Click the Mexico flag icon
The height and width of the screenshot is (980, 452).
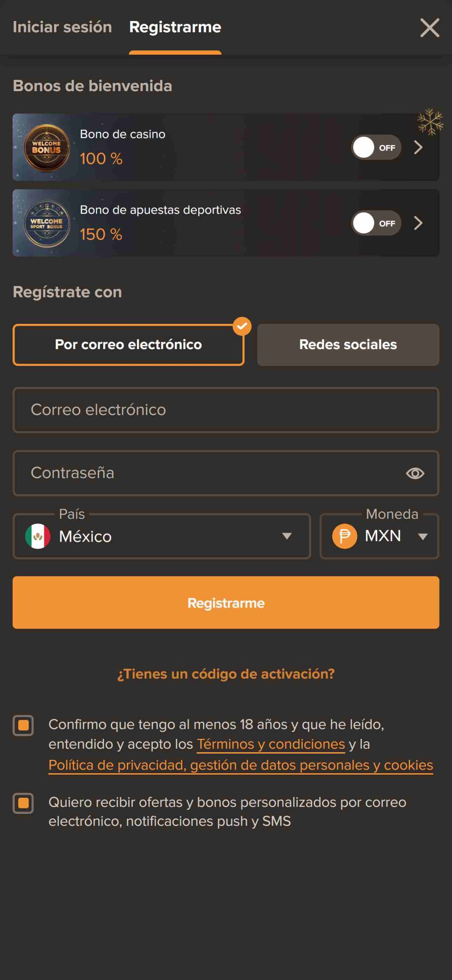coord(38,536)
